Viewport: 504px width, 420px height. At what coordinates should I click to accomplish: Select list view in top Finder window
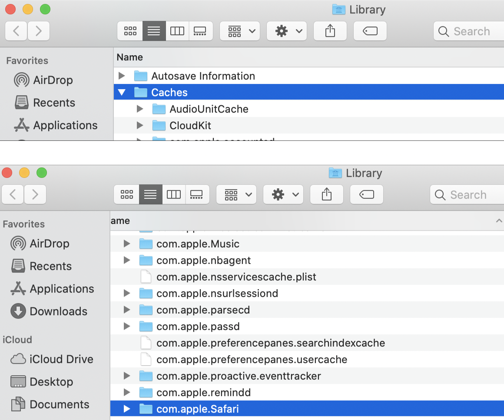pos(154,31)
